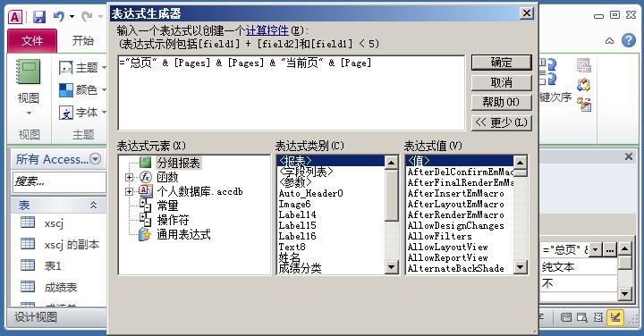Click the 视图 notebook icon in the ribbon
644x336 pixels.
28,71
